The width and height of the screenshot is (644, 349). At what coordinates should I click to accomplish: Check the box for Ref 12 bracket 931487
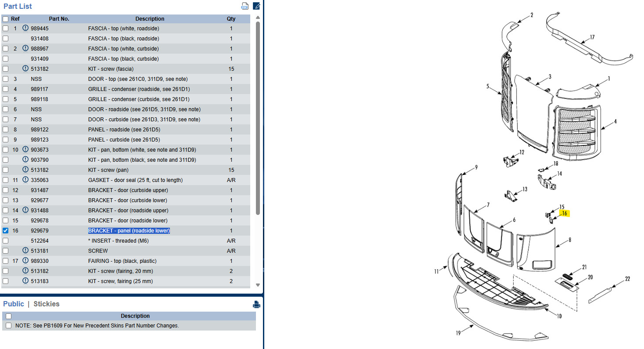point(5,190)
